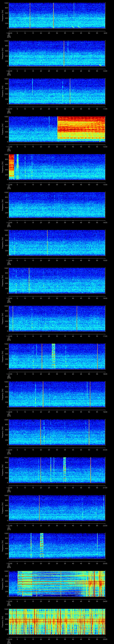
Task: Click the spectrogram panel starting at 1:08:00
Action: (x=57, y=16)
